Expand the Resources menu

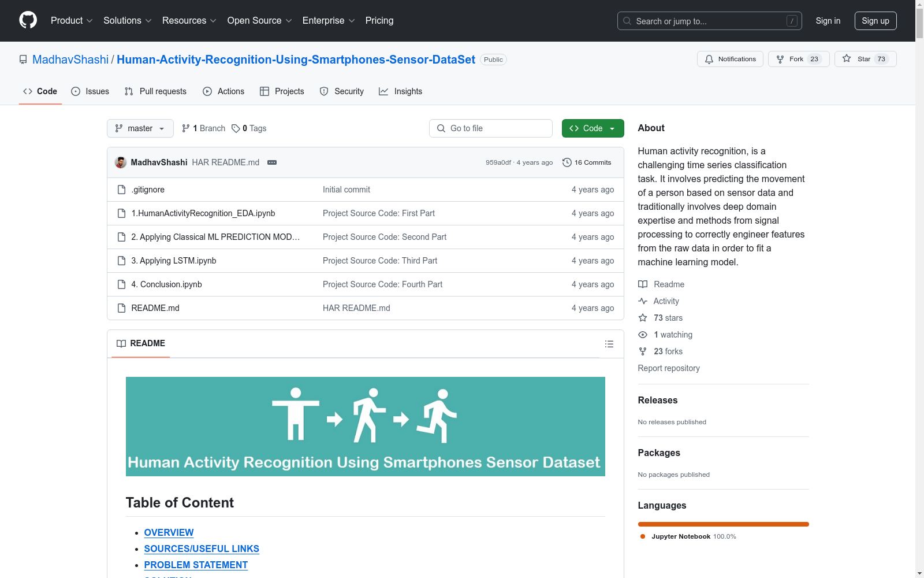coord(189,21)
